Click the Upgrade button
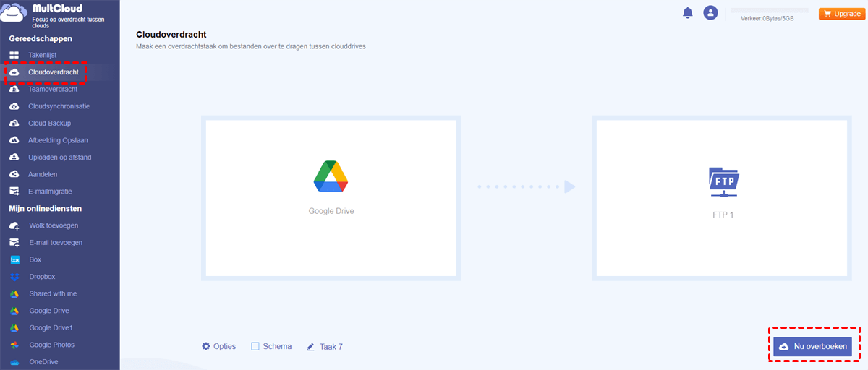This screenshot has width=868, height=370. tap(841, 14)
